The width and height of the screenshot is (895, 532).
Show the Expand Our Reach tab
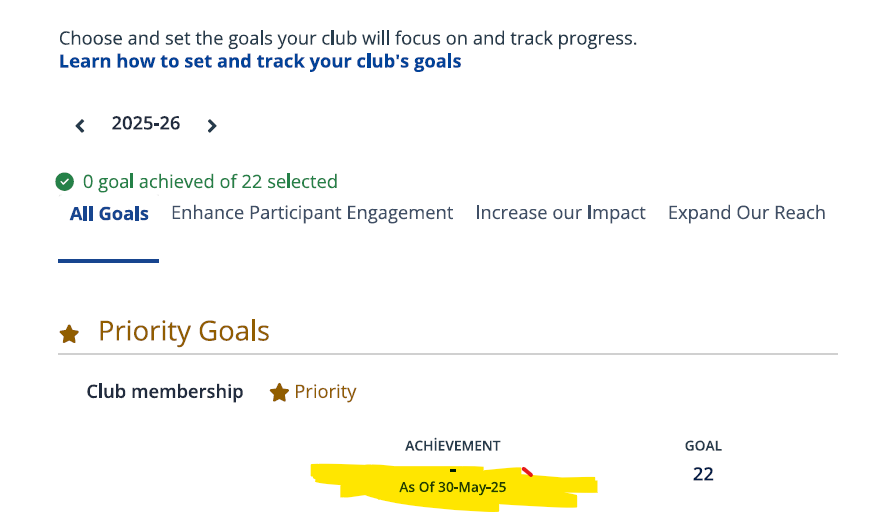tap(746, 213)
